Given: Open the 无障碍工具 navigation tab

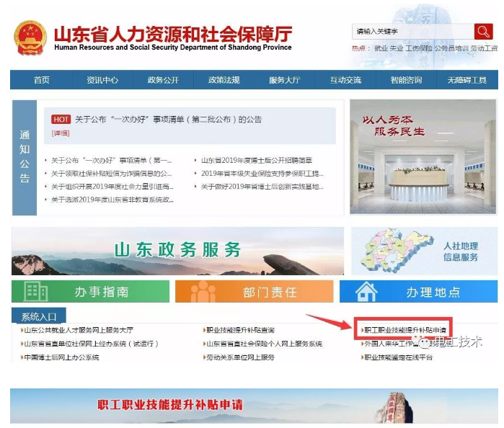Looking at the screenshot, I should tap(467, 80).
